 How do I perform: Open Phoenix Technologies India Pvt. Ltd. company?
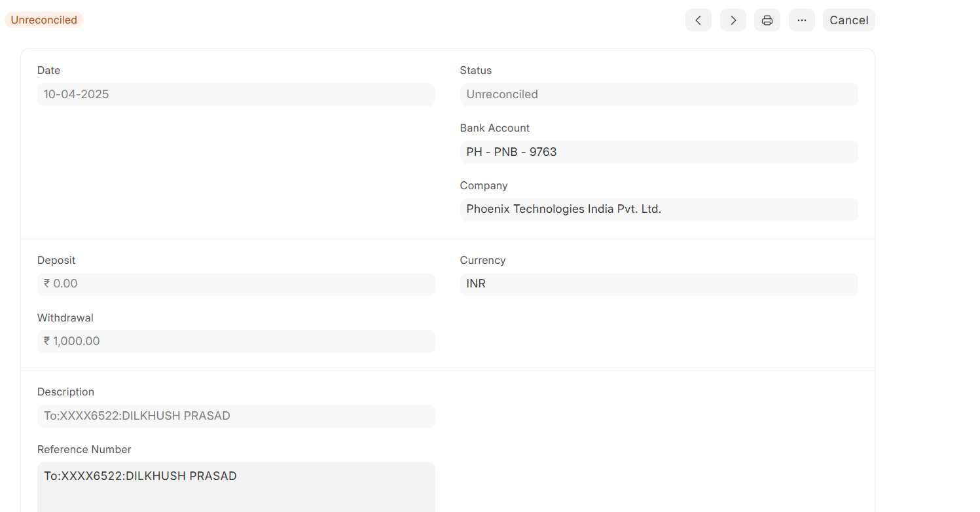click(564, 210)
